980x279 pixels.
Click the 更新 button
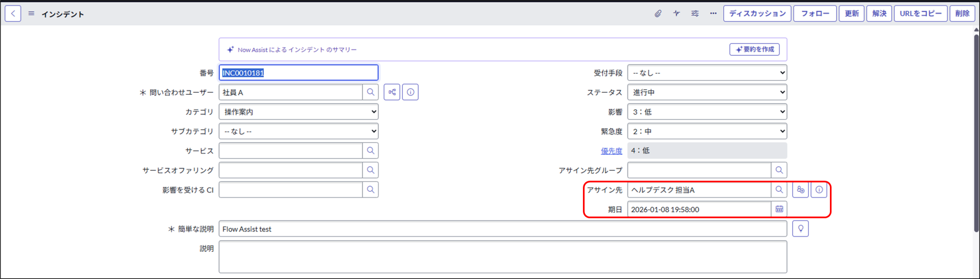click(x=851, y=14)
